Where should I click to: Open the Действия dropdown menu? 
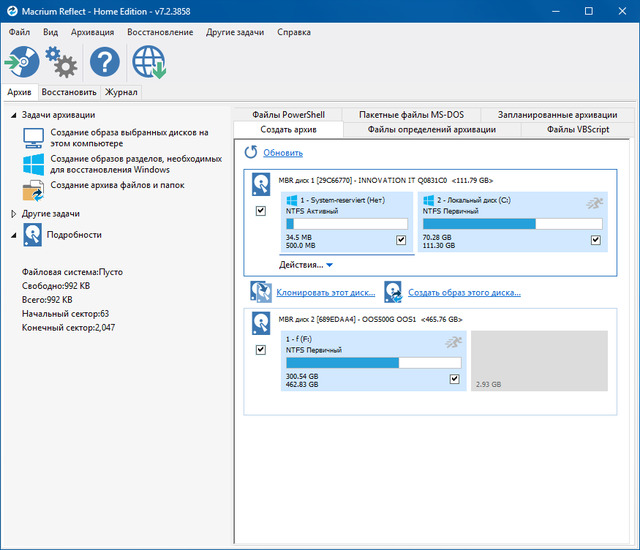point(305,265)
